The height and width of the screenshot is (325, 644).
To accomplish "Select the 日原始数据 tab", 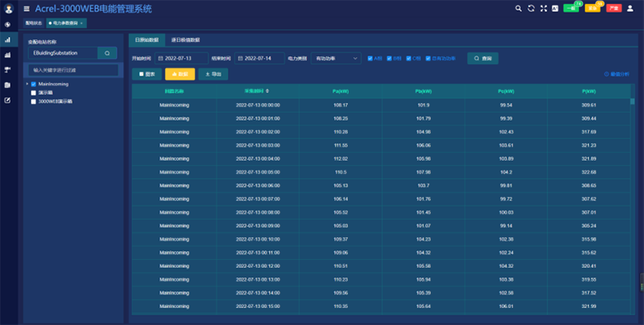I will tap(146, 39).
